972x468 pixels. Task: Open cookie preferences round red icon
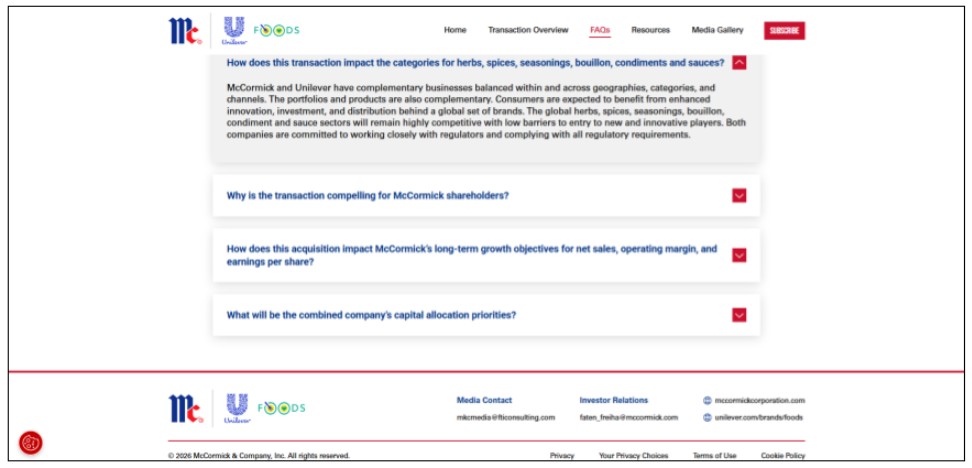coord(31,442)
